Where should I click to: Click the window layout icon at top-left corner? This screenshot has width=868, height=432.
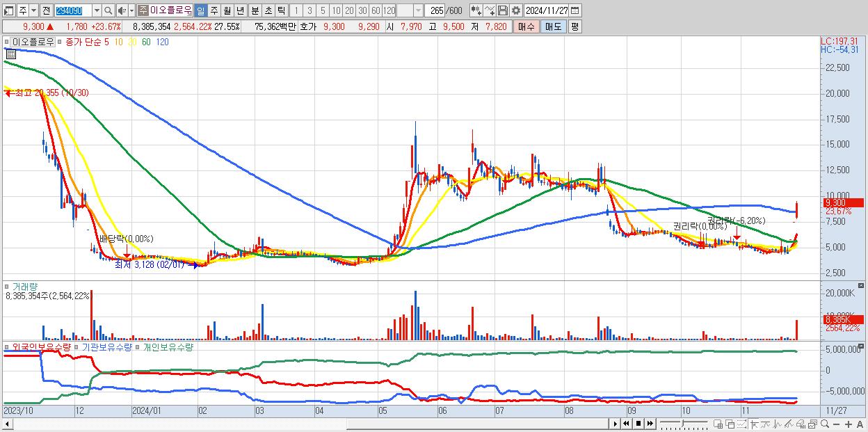click(8, 10)
